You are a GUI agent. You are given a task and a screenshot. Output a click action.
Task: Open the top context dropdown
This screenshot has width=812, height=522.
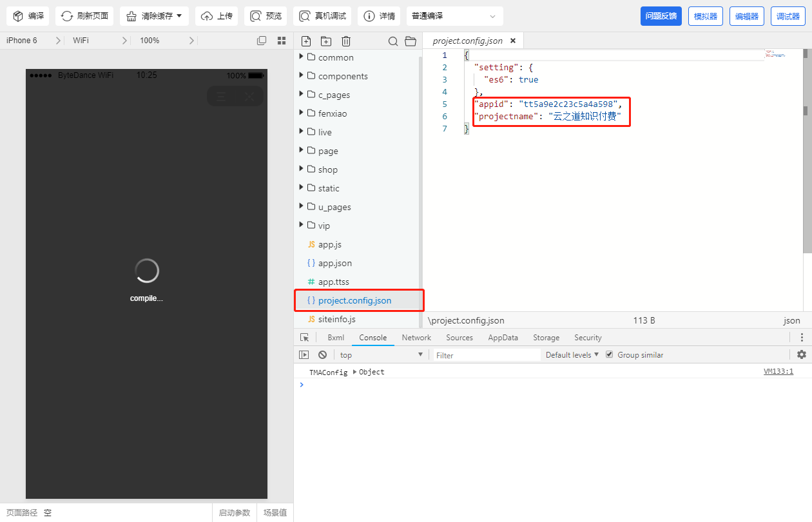(381, 355)
